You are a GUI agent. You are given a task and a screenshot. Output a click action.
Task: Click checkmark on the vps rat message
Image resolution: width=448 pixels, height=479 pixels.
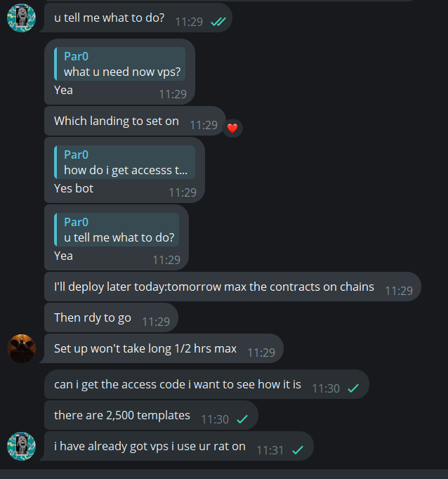tap(298, 450)
